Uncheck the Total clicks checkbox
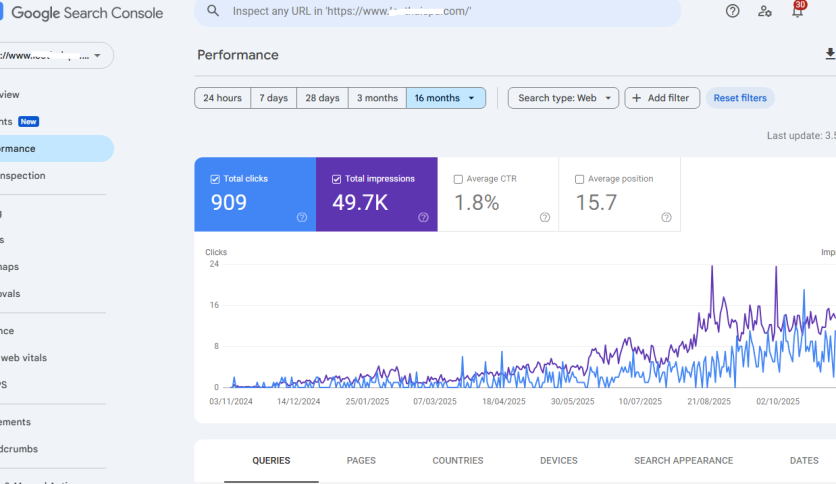Screen dimensions: 836x484 (x=215, y=179)
